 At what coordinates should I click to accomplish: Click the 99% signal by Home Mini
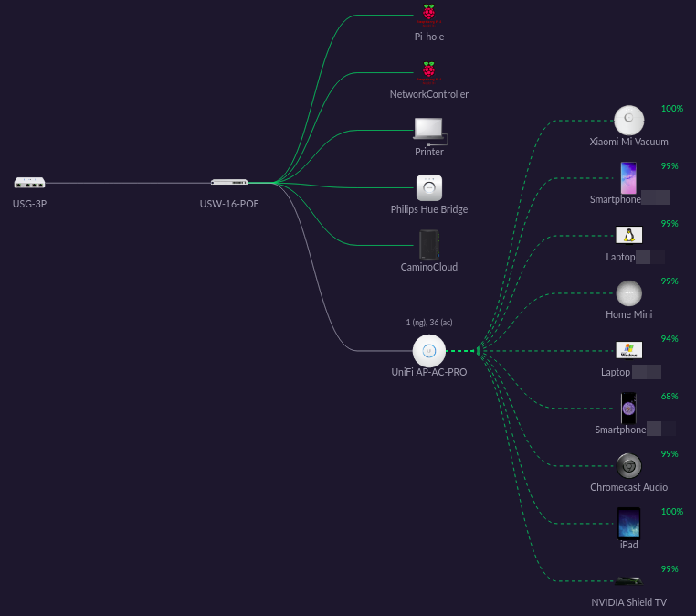coord(670,281)
